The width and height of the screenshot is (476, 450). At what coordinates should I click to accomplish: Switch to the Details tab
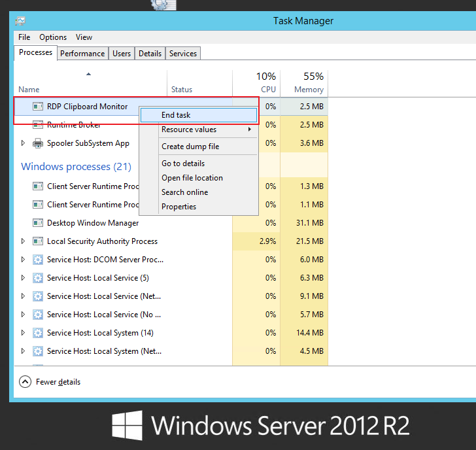(x=150, y=54)
